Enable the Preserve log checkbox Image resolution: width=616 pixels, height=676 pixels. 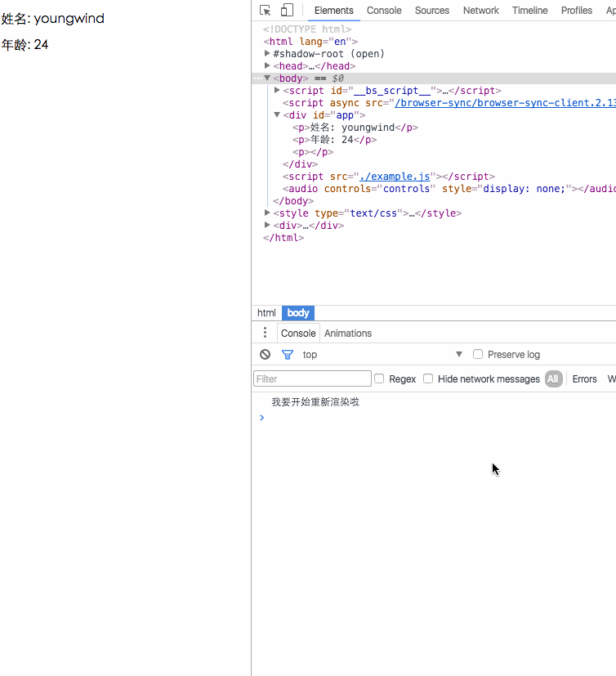coord(478,354)
